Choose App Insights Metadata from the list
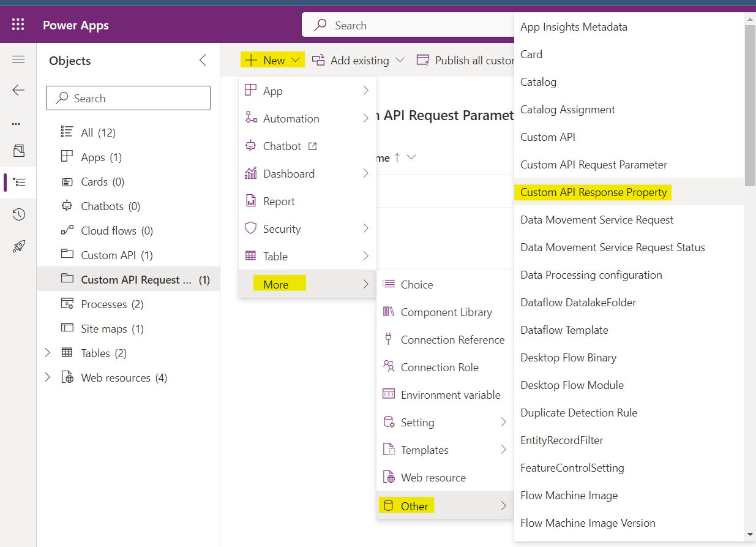 (629, 26)
